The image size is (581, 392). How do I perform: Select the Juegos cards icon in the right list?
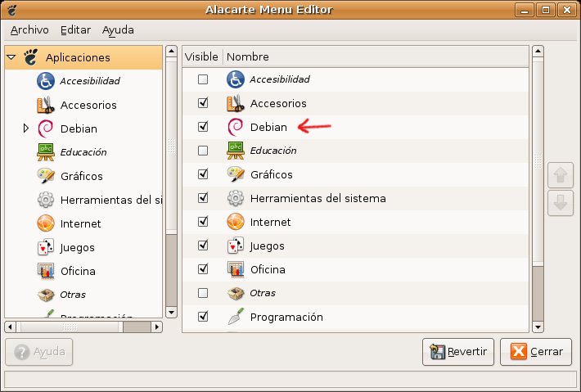coord(236,245)
